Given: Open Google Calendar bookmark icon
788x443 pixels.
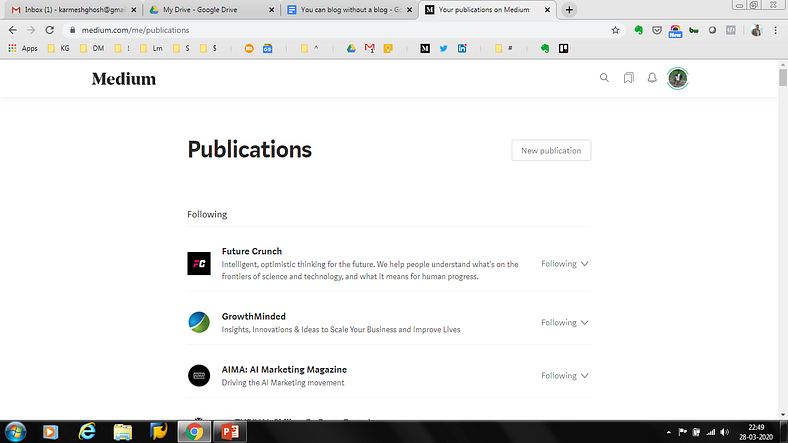Looking at the screenshot, I should [267, 48].
